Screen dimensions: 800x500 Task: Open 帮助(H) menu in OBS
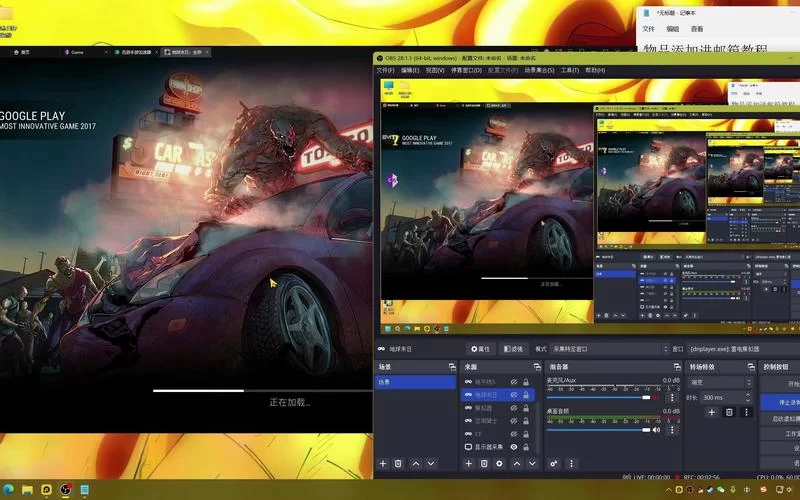coord(595,70)
